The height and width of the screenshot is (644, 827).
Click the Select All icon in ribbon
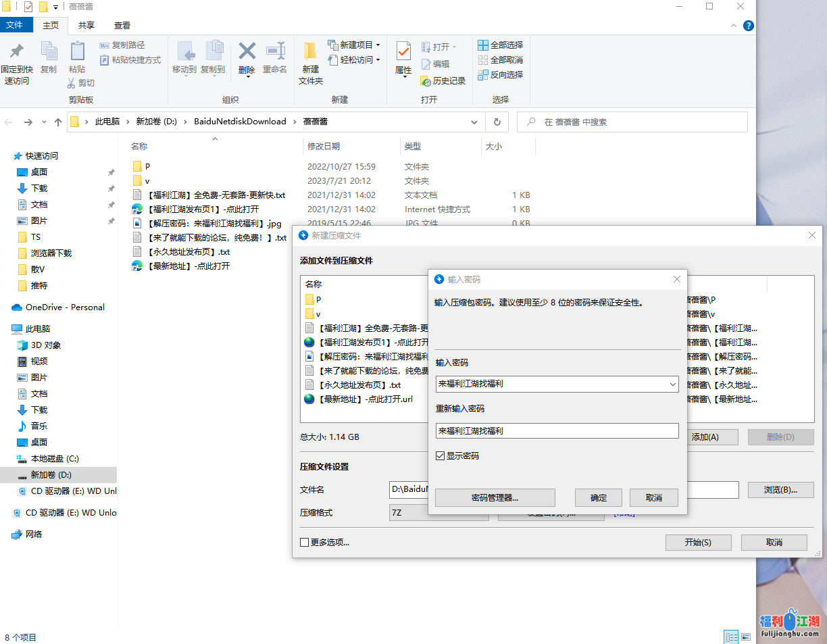483,45
